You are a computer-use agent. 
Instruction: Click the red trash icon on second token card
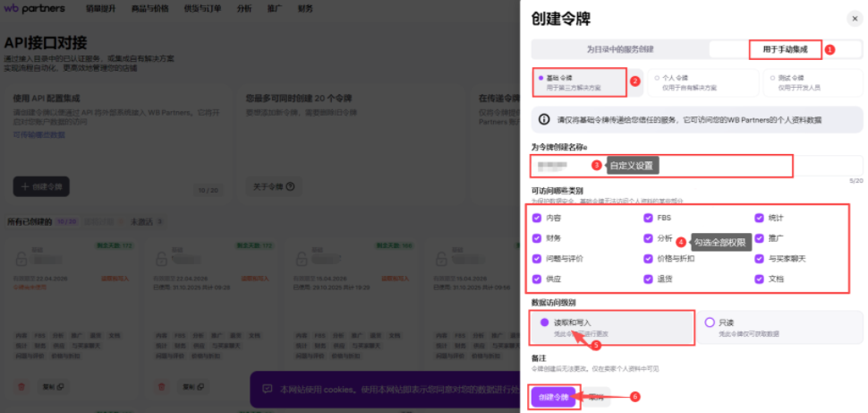tap(161, 386)
